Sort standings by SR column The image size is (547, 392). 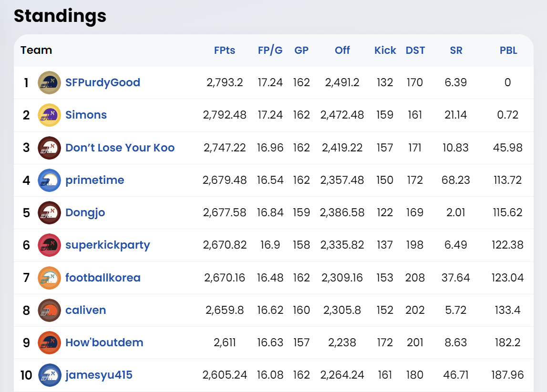(x=456, y=50)
